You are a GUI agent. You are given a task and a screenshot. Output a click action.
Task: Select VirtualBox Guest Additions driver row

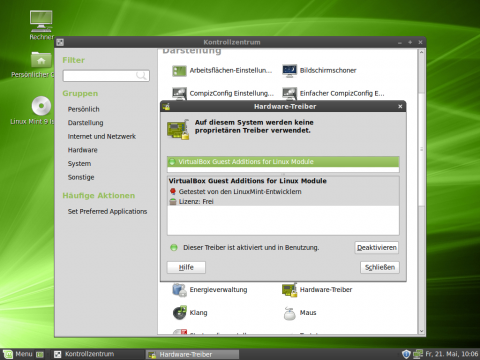click(283, 162)
